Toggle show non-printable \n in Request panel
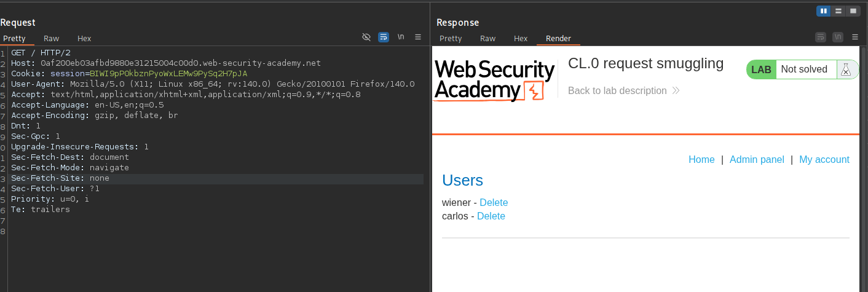868x292 pixels. pyautogui.click(x=401, y=37)
